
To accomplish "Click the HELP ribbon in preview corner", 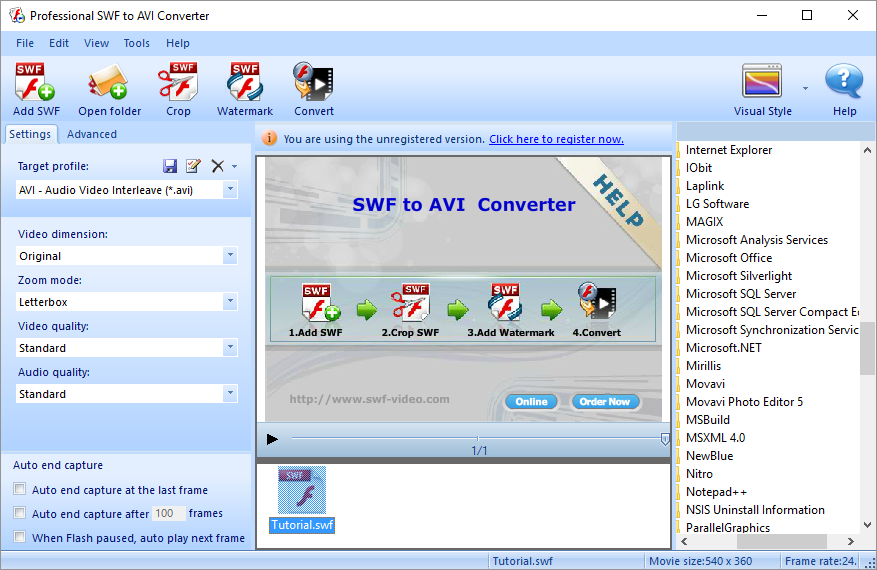I will 618,200.
